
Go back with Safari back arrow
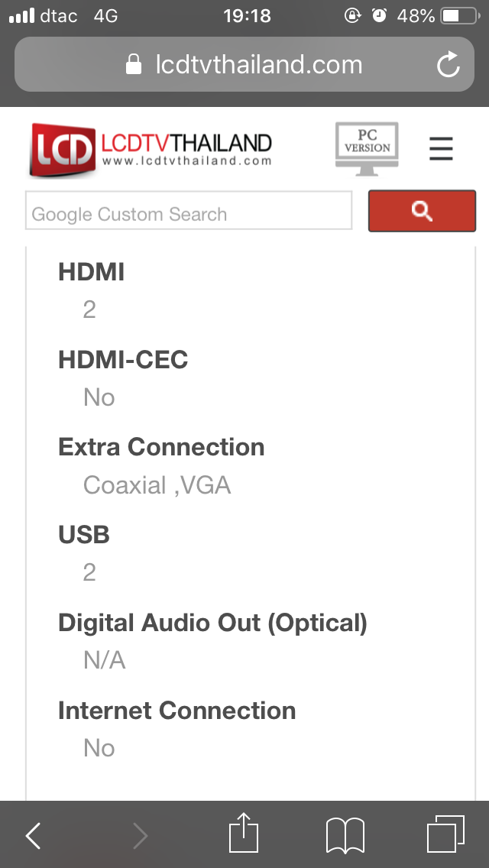coord(33,836)
